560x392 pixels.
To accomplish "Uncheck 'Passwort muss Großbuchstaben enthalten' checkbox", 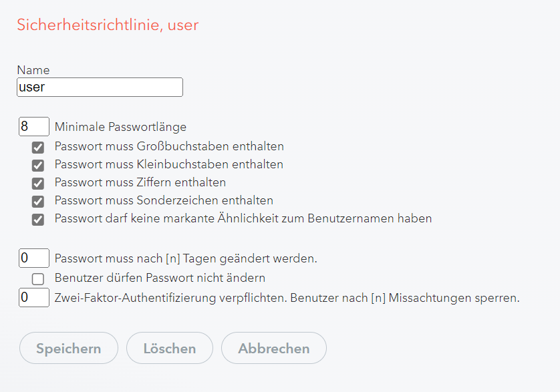I will click(x=38, y=148).
